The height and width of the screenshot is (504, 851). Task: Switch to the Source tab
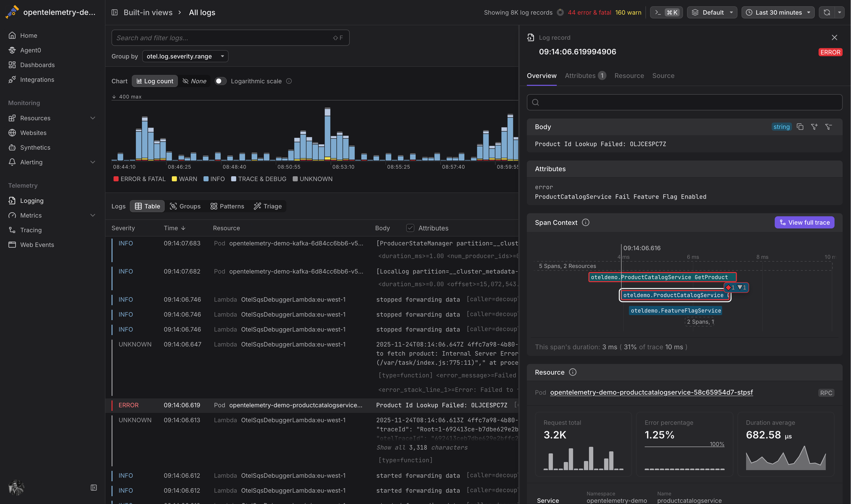(x=663, y=76)
